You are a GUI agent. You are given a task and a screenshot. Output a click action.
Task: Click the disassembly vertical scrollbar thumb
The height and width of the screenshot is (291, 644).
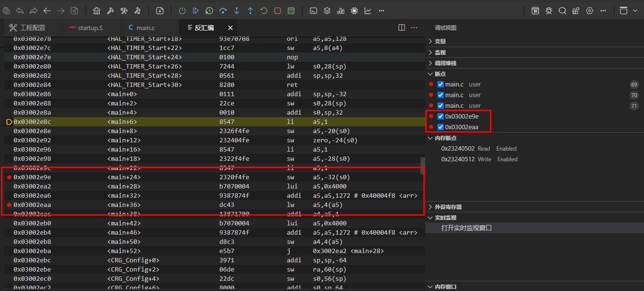422,166
